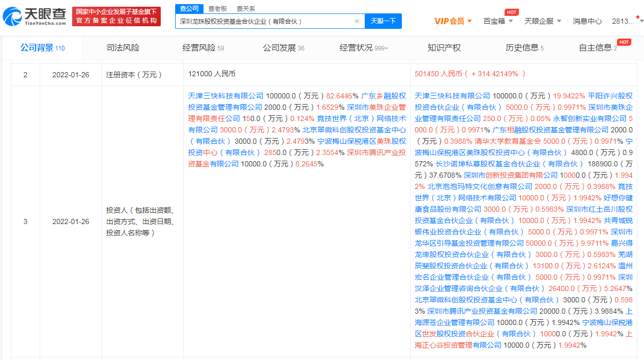
Task: Open the 知识产权 section tab
Action: click(x=444, y=48)
